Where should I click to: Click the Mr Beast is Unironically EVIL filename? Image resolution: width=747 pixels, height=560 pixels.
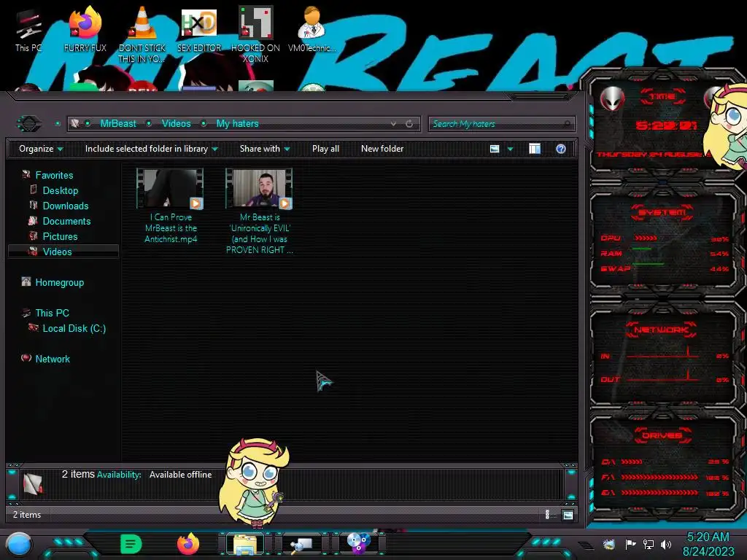(259, 233)
